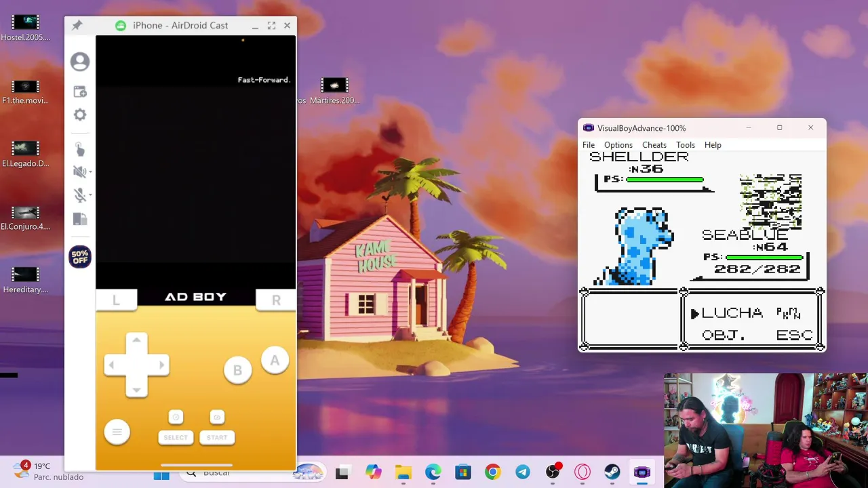The height and width of the screenshot is (488, 868).
Task: Tap the R shoulder button on emulator
Action: 276,300
